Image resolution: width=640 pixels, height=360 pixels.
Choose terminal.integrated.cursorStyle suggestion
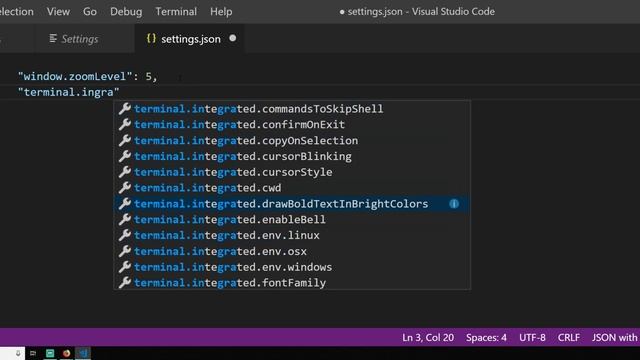pyautogui.click(x=292, y=172)
